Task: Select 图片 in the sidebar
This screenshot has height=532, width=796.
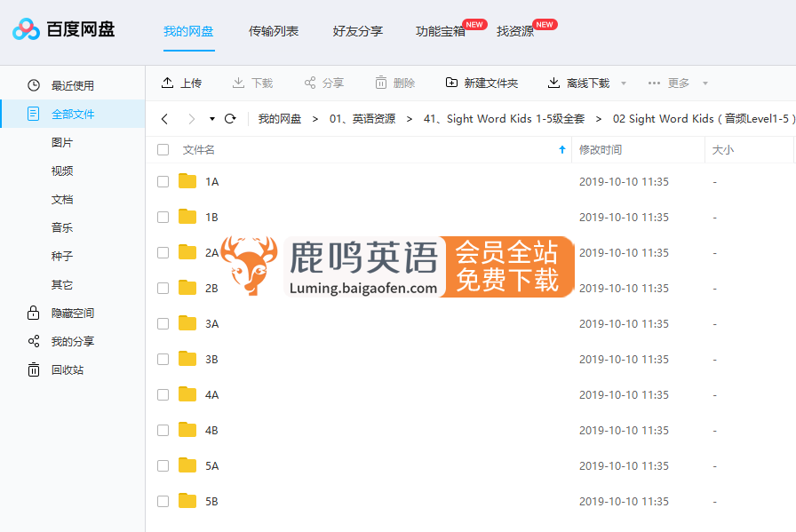Action: [x=62, y=143]
